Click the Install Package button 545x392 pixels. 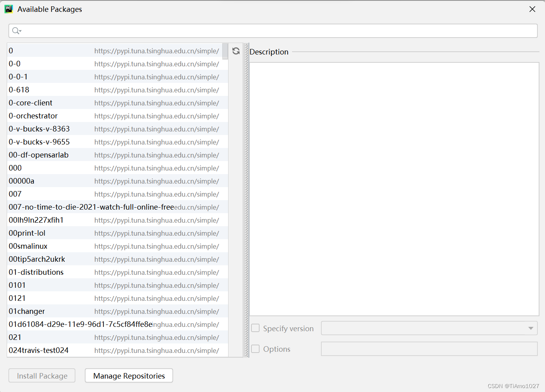click(x=41, y=375)
